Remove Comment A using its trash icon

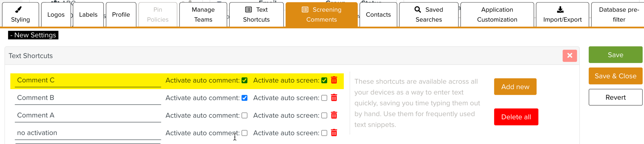tap(334, 115)
